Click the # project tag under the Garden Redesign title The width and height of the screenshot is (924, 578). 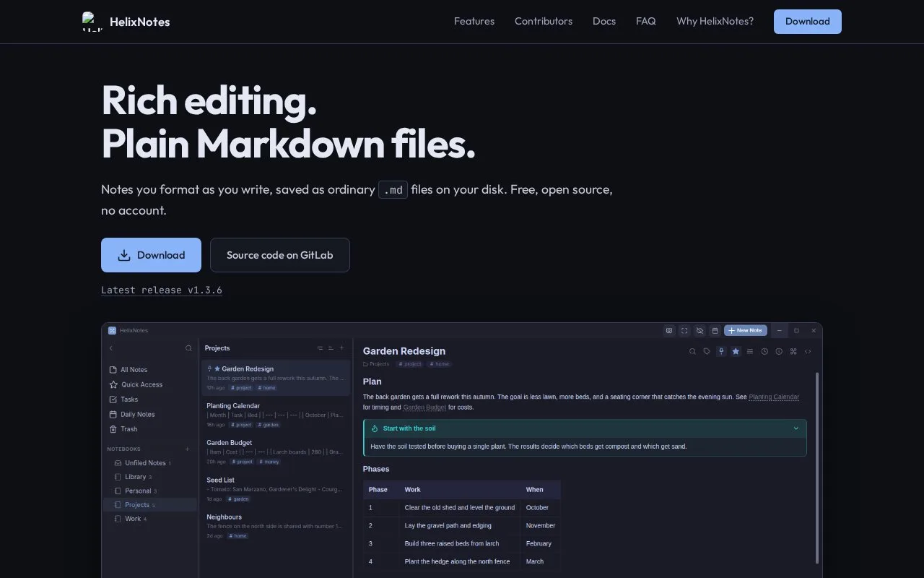(409, 364)
